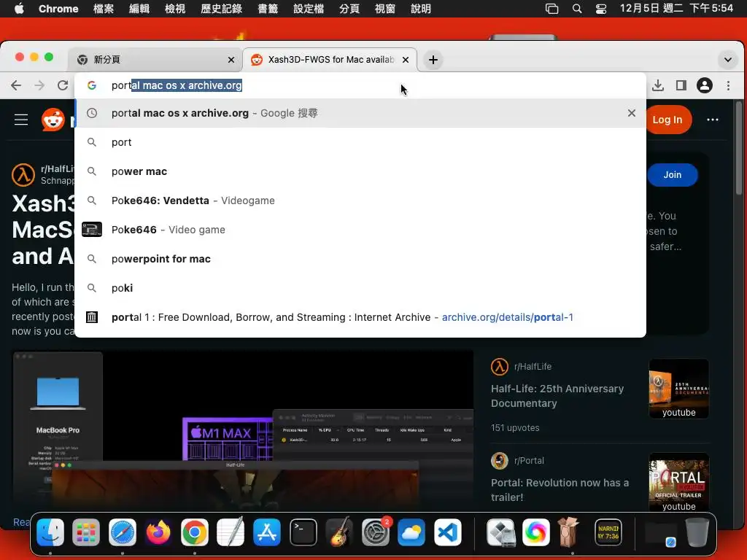Viewport: 747px width, 560px height.
Task: Launch Firefox from the Dock
Action: (x=158, y=532)
